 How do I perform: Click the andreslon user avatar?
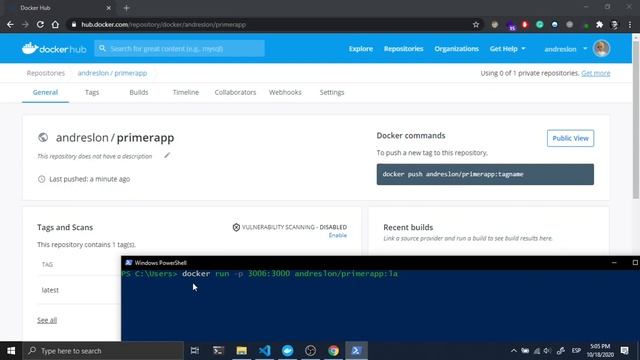(601, 49)
